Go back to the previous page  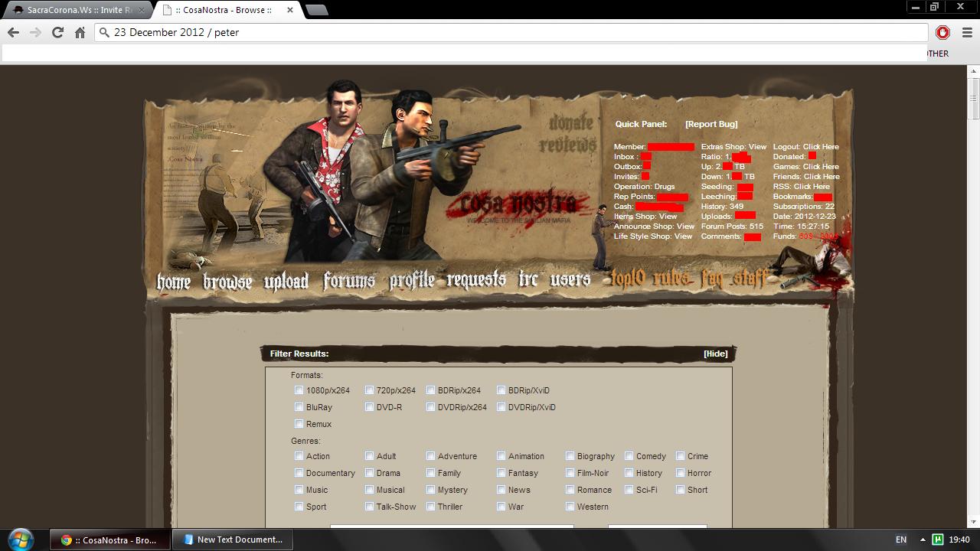(x=13, y=32)
